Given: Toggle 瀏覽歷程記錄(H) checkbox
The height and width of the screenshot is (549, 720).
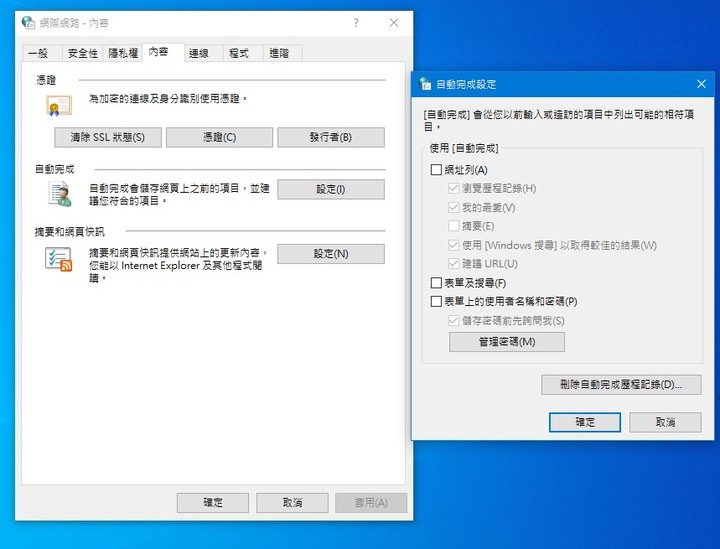Looking at the screenshot, I should 453,188.
